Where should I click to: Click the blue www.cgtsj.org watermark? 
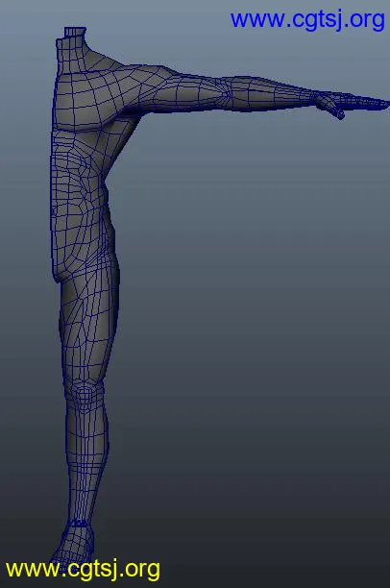point(307,20)
